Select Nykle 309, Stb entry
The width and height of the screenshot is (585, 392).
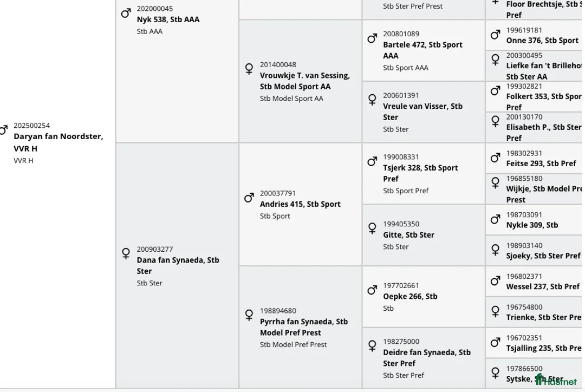tap(531, 225)
